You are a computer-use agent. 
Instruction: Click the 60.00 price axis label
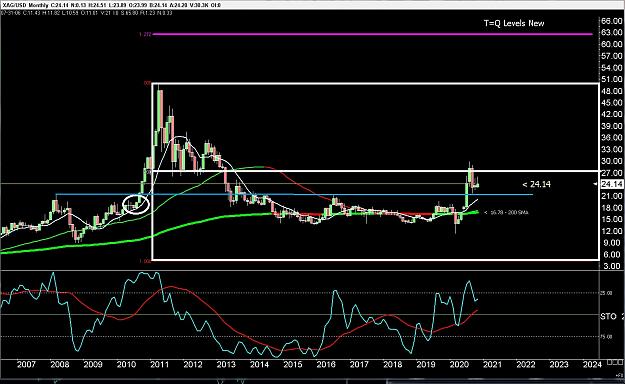pos(612,44)
